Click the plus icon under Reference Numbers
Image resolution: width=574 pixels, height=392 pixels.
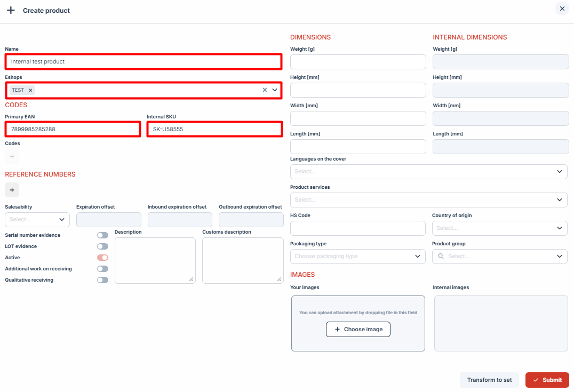(12, 190)
